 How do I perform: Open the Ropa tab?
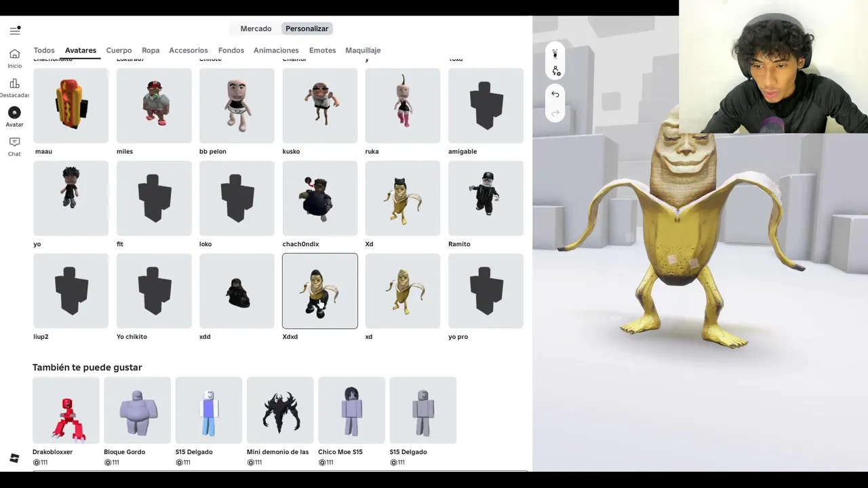click(151, 50)
